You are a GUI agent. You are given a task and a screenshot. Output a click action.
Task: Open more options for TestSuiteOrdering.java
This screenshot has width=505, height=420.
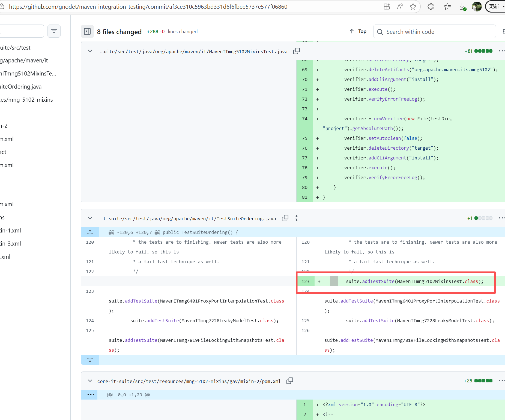click(x=501, y=218)
